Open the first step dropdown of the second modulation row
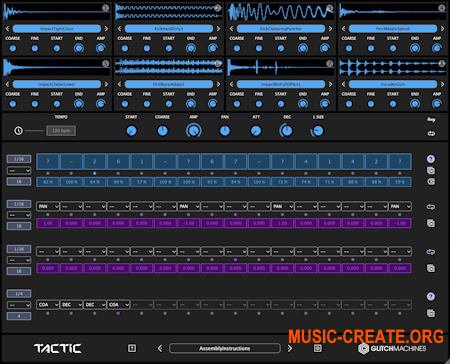This screenshot has width=450, height=364. [x=48, y=252]
